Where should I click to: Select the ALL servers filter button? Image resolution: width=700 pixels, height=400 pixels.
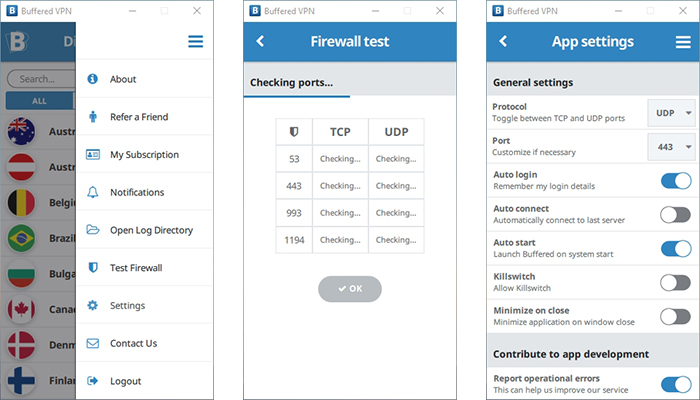pos(39,101)
